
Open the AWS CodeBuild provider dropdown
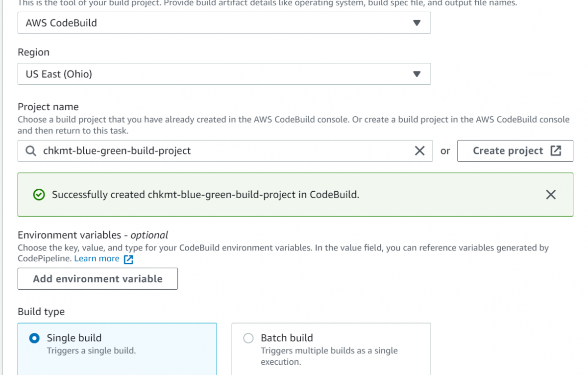(x=224, y=23)
